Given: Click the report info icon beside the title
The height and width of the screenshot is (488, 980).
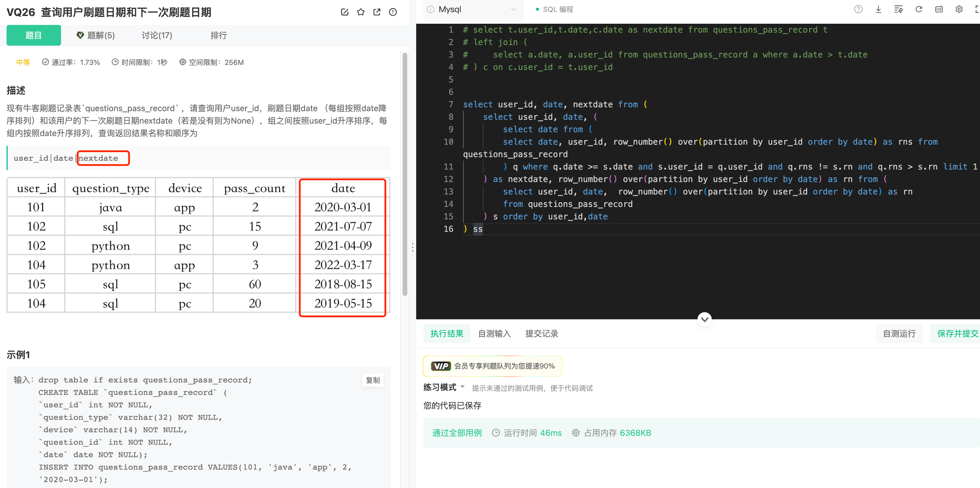Looking at the screenshot, I should point(393,12).
